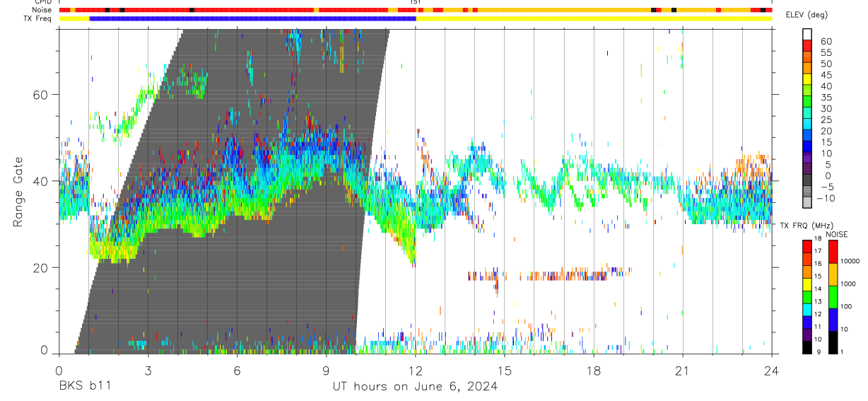Pick the yellow 40–45 degree elevation swatch
Screen dimensions: 868x401
point(807,79)
